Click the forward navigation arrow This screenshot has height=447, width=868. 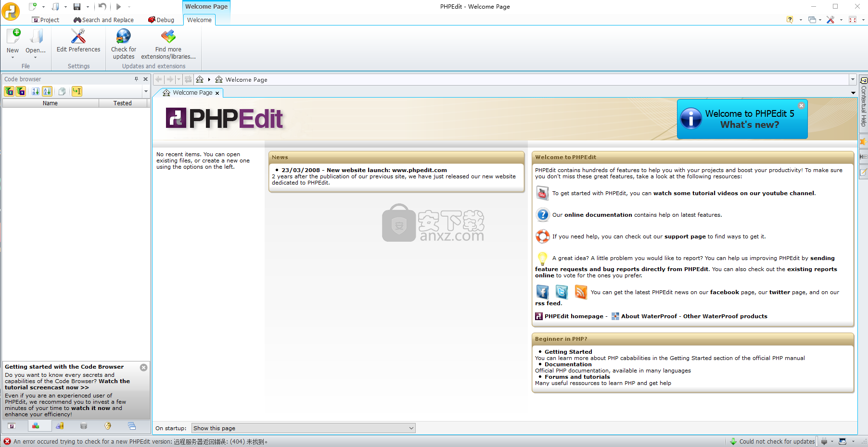tap(170, 79)
